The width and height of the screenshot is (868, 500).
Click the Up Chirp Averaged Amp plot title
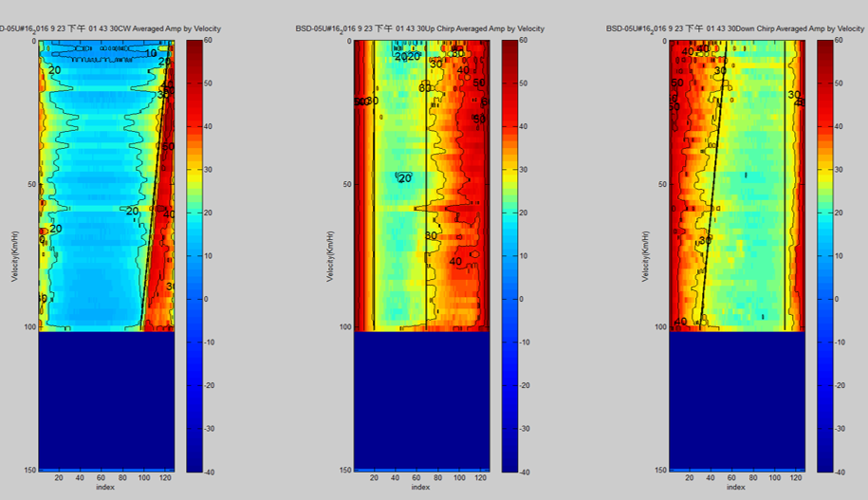click(418, 28)
